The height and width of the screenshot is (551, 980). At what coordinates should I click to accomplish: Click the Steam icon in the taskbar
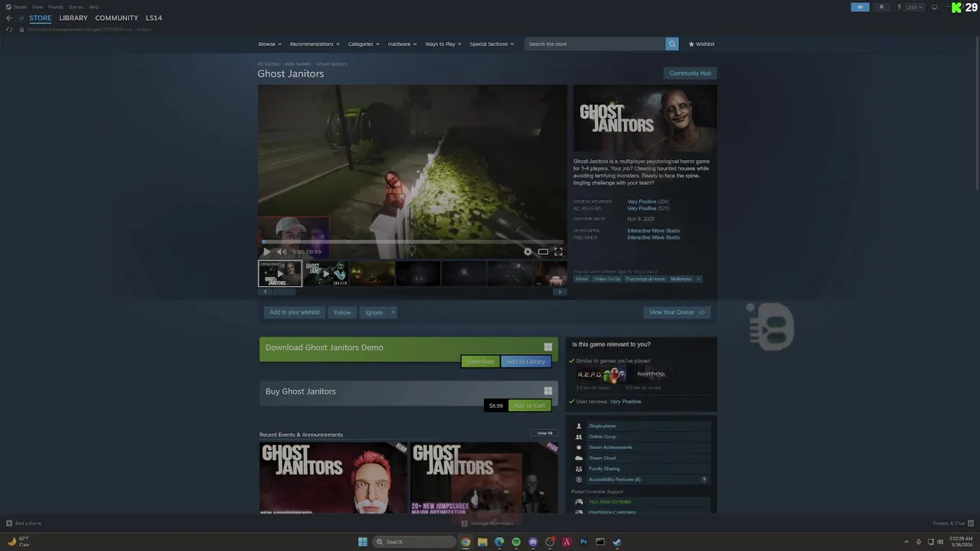(617, 542)
